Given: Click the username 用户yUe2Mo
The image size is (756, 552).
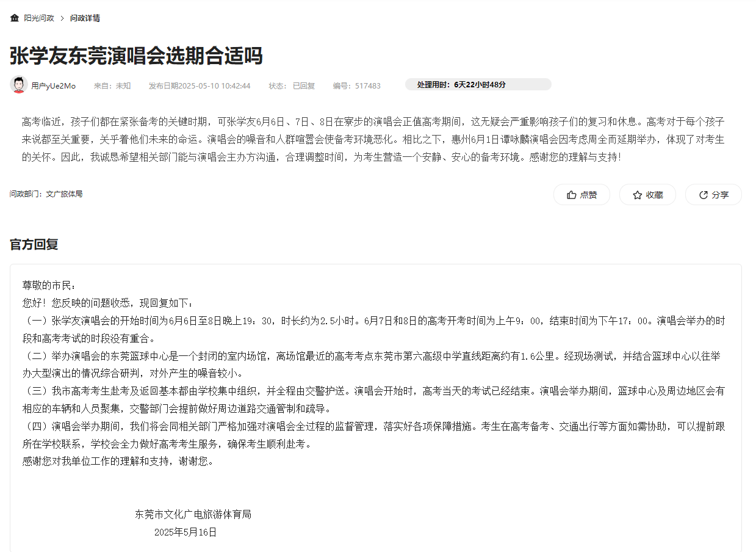Looking at the screenshot, I should click(54, 86).
